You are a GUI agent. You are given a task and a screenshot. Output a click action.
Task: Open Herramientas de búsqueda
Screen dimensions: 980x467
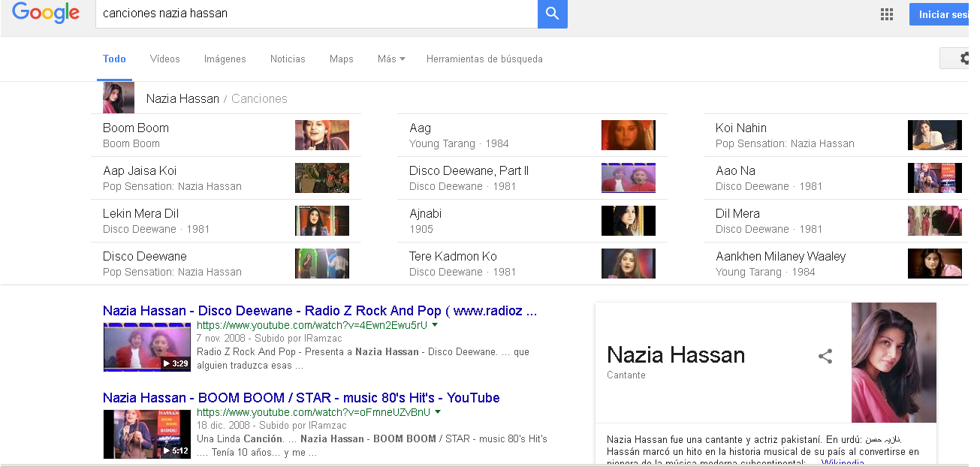click(484, 59)
